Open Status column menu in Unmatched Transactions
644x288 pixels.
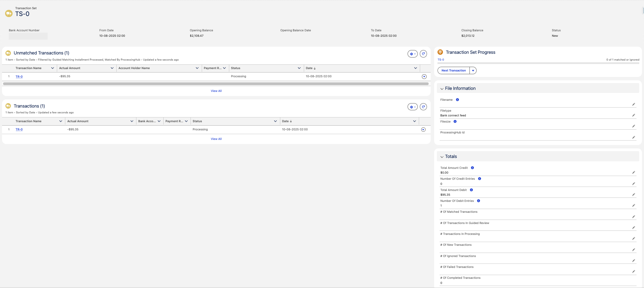click(x=299, y=68)
